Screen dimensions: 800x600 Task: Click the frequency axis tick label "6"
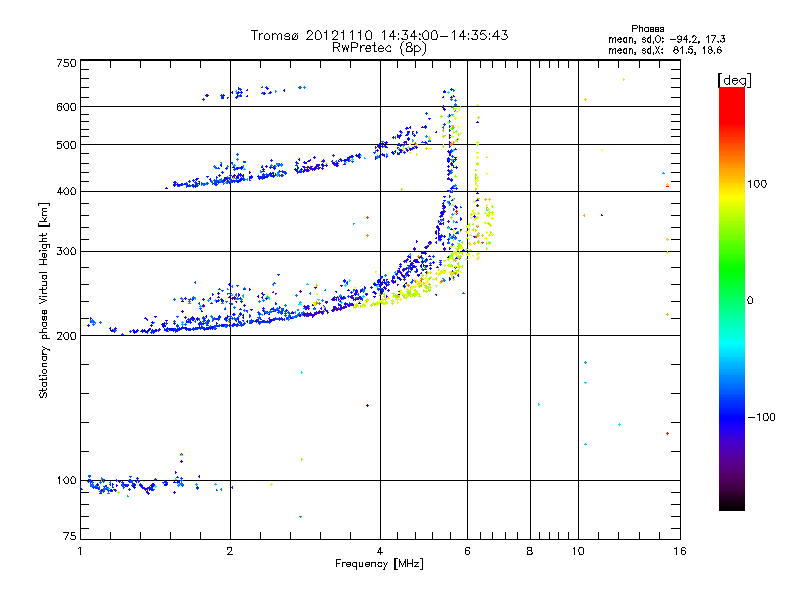point(467,551)
